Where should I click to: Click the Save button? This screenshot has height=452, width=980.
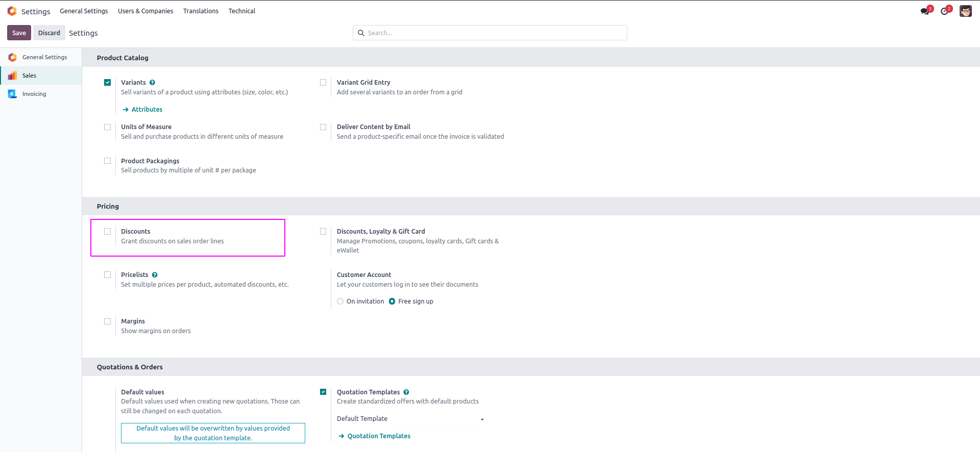click(19, 33)
